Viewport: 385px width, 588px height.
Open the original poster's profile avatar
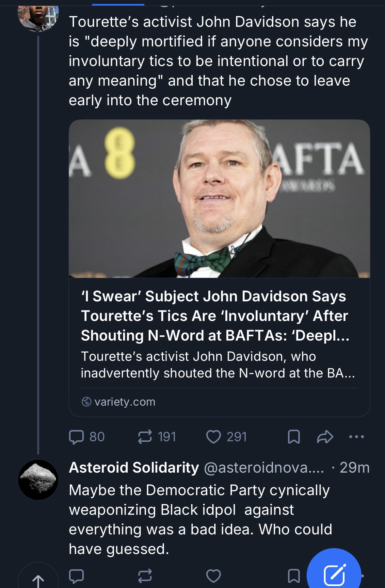pyautogui.click(x=38, y=17)
